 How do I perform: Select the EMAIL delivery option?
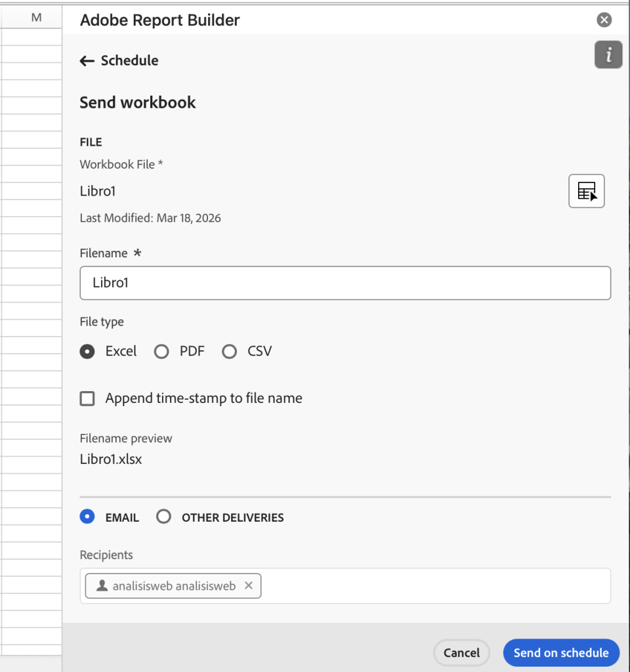pos(87,516)
